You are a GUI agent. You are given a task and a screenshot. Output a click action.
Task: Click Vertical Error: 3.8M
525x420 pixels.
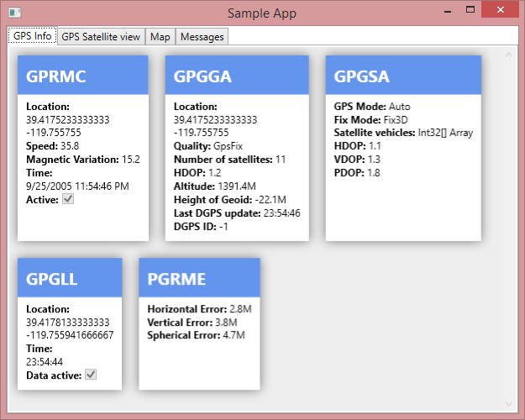click(x=192, y=323)
